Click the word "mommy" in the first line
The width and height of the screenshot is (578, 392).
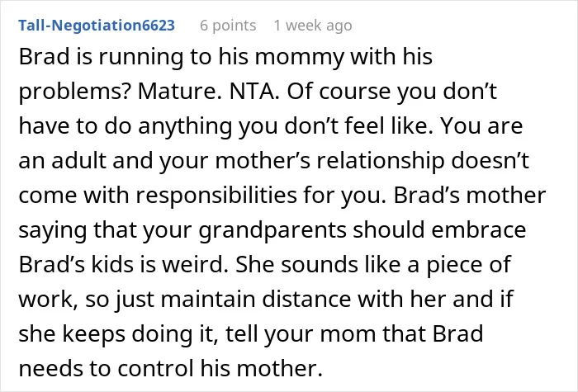[299, 59]
